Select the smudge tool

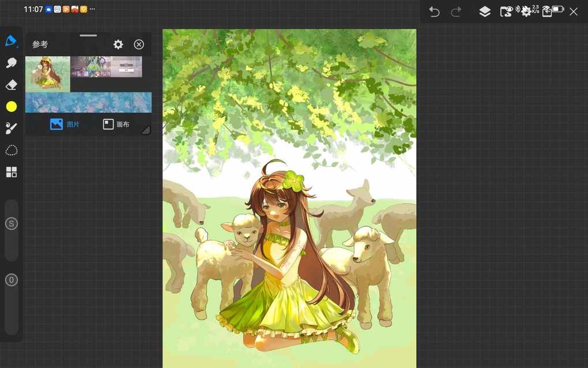[11, 63]
